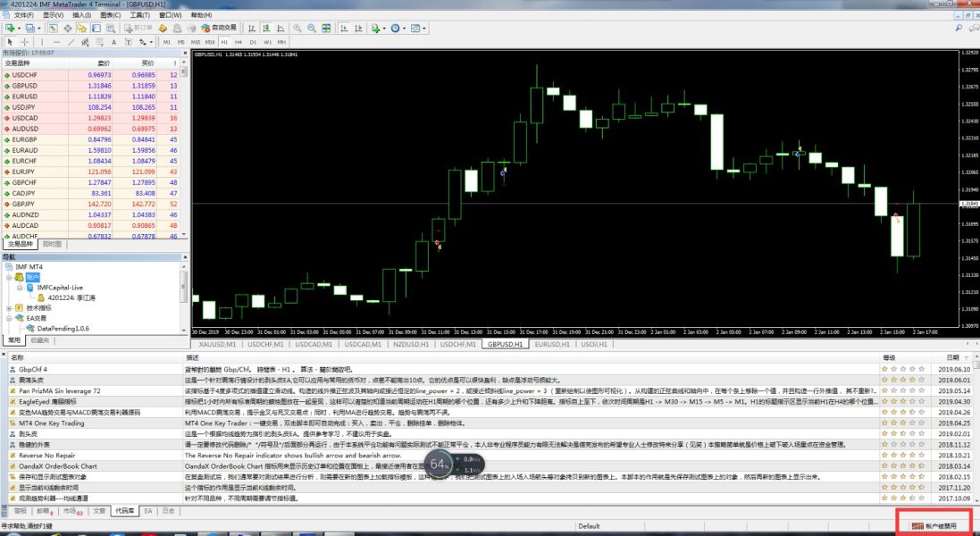Switch to 即时图 tab in Market Watch

pos(53,244)
